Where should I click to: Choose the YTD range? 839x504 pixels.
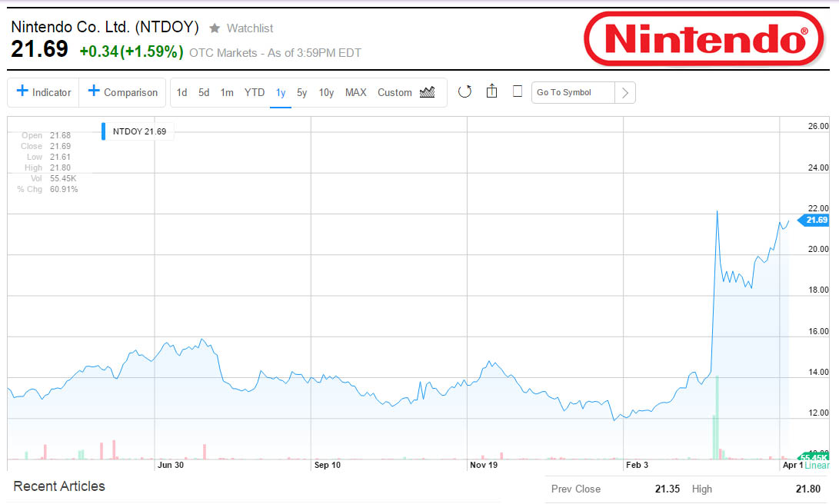pos(255,92)
